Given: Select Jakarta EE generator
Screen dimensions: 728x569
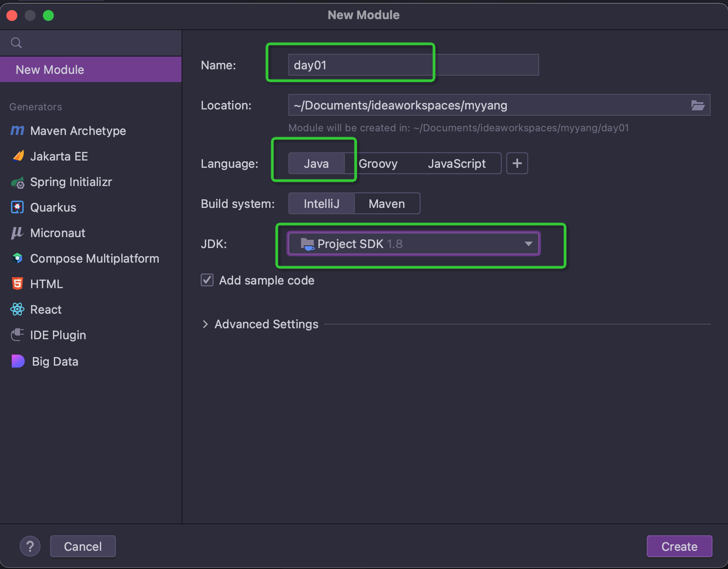Looking at the screenshot, I should pos(91,156).
